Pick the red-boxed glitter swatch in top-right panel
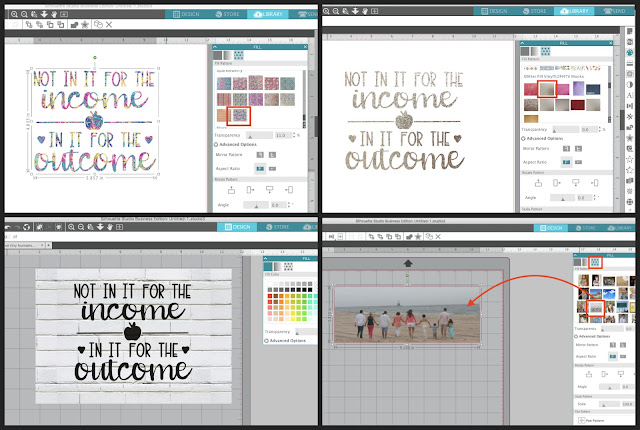The image size is (640, 430). point(547,89)
